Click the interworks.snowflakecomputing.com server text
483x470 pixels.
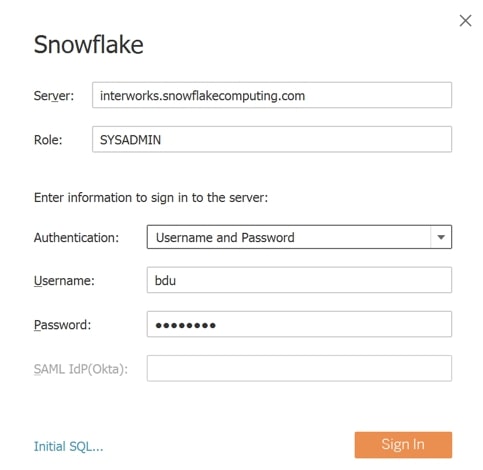202,96
